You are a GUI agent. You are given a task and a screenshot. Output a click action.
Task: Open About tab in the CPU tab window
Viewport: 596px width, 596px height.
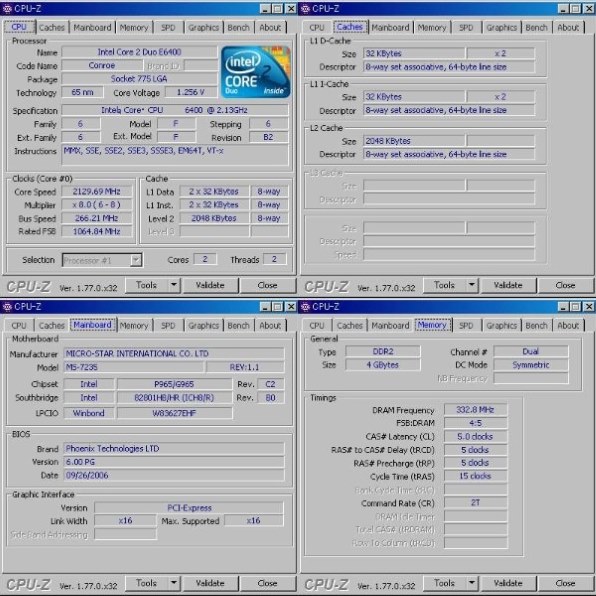point(270,27)
